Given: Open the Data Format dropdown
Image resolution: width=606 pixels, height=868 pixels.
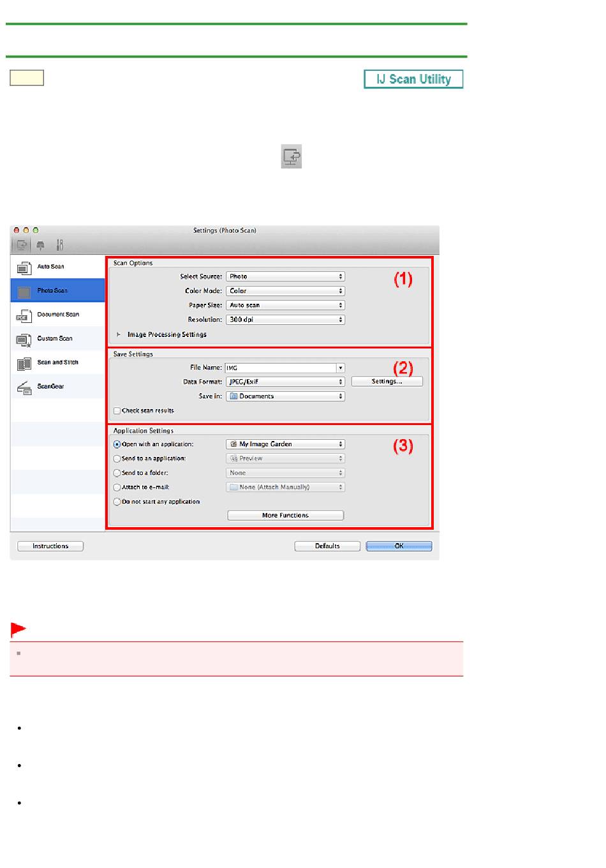Looking at the screenshot, I should click(285, 382).
